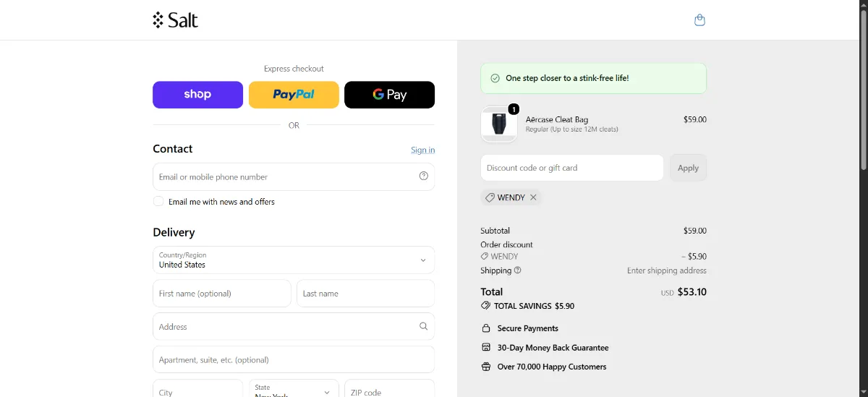Open the shopping bag cart icon
The height and width of the screenshot is (397, 868).
(x=699, y=20)
